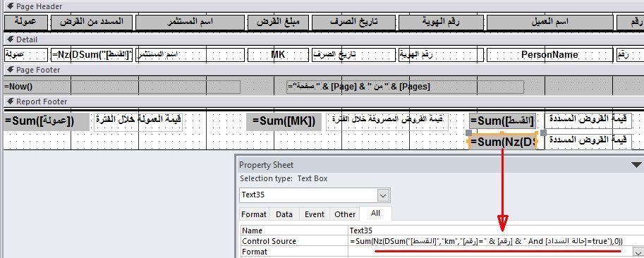The height and width of the screenshot is (258, 644).
Task: Switch to the All tab
Action: 375,214
